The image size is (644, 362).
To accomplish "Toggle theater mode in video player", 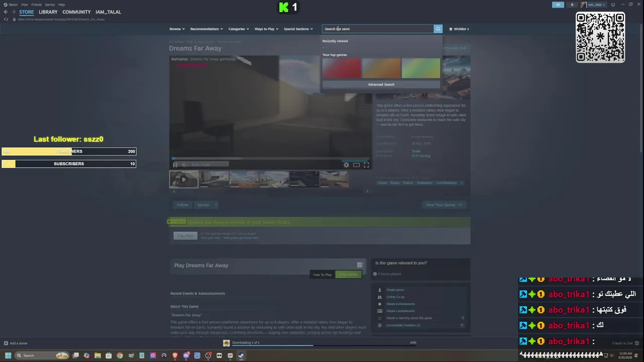I will [356, 164].
